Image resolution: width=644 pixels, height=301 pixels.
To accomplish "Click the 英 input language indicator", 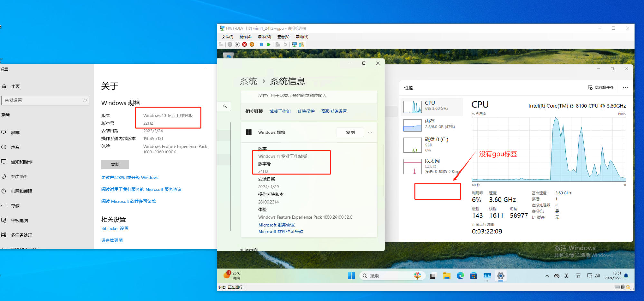I will click(x=566, y=276).
